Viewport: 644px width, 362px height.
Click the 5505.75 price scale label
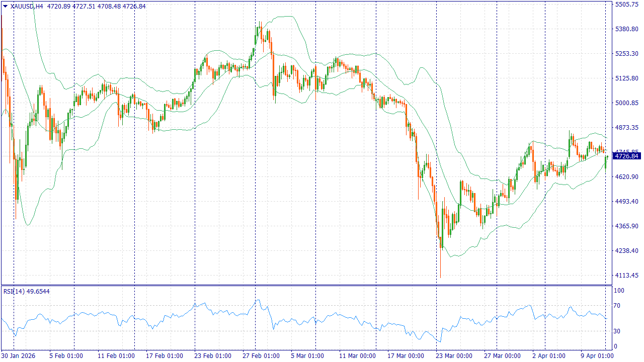[627, 5]
